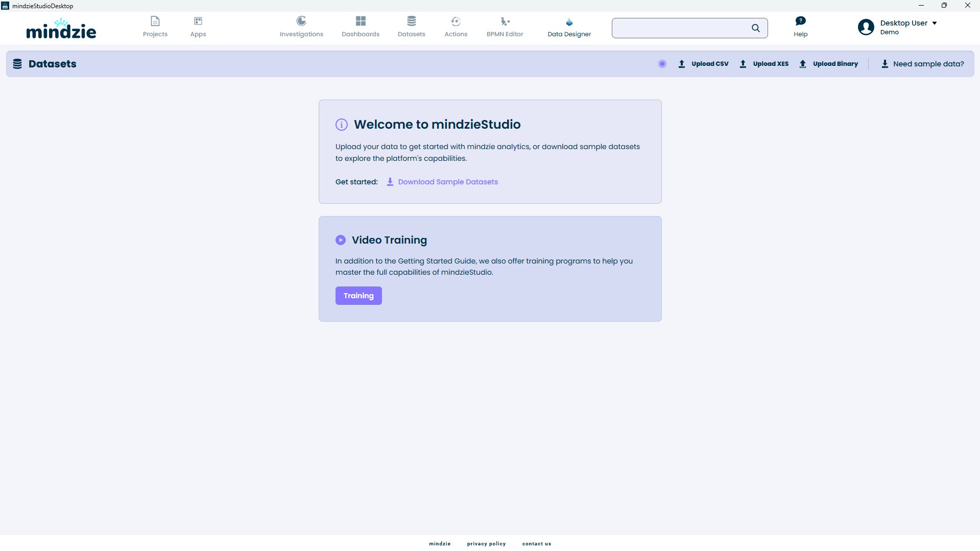980x551 pixels.
Task: Open the Help speech-bubble icon
Action: point(801,21)
